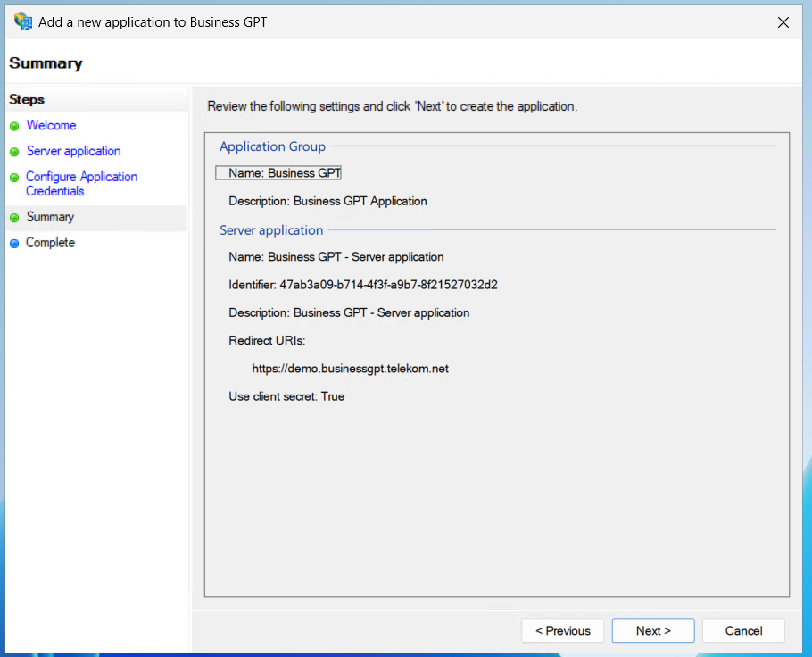The width and height of the screenshot is (812, 657).
Task: Click the review instructions text
Action: 392,106
